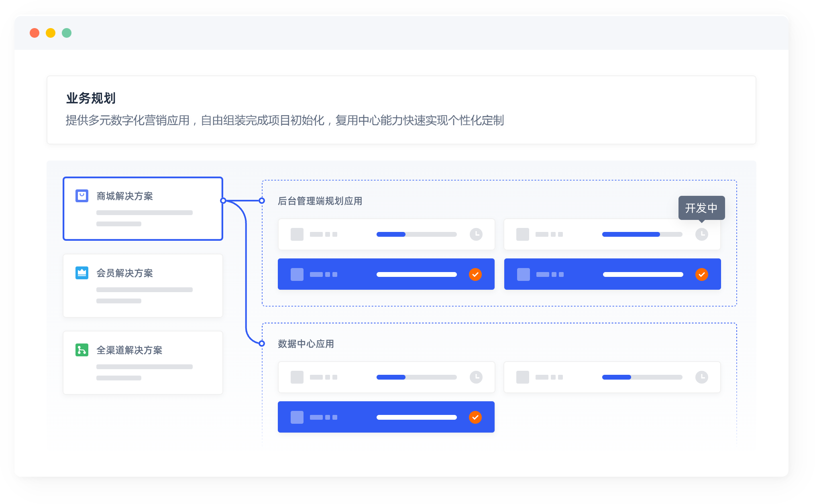Click clock icon on first 后台管理端 app card
This screenshot has width=815, height=504.
476,234
